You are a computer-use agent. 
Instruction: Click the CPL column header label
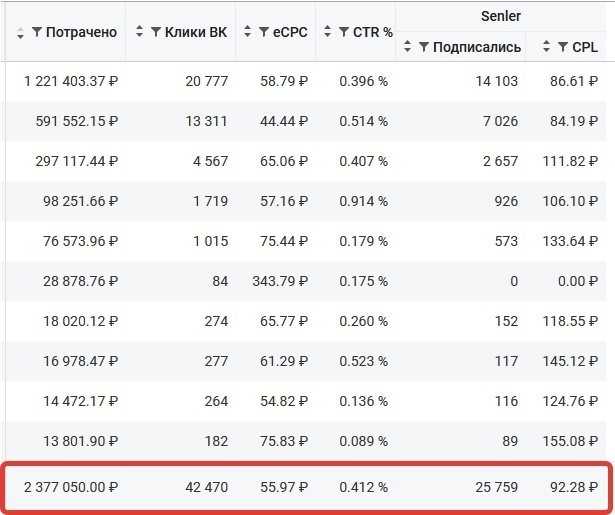point(585,47)
